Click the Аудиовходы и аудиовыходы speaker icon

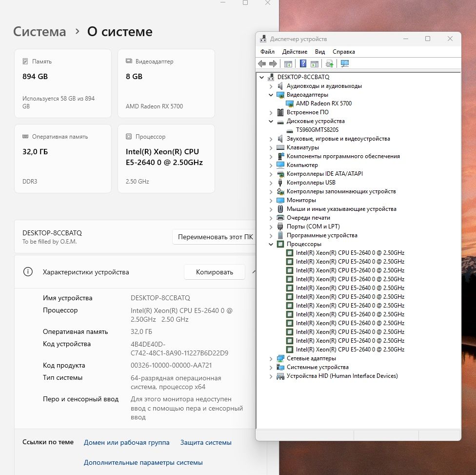click(x=280, y=86)
